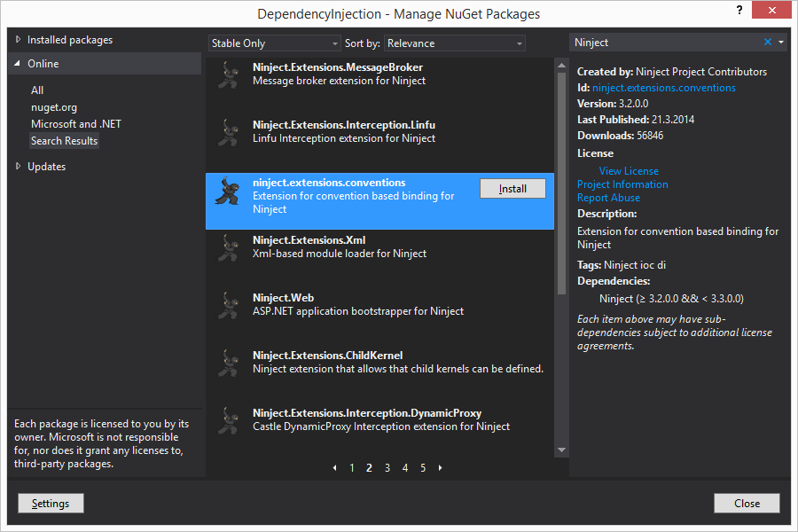Click the ninject.extensions.conventions ninja icon

(228, 191)
